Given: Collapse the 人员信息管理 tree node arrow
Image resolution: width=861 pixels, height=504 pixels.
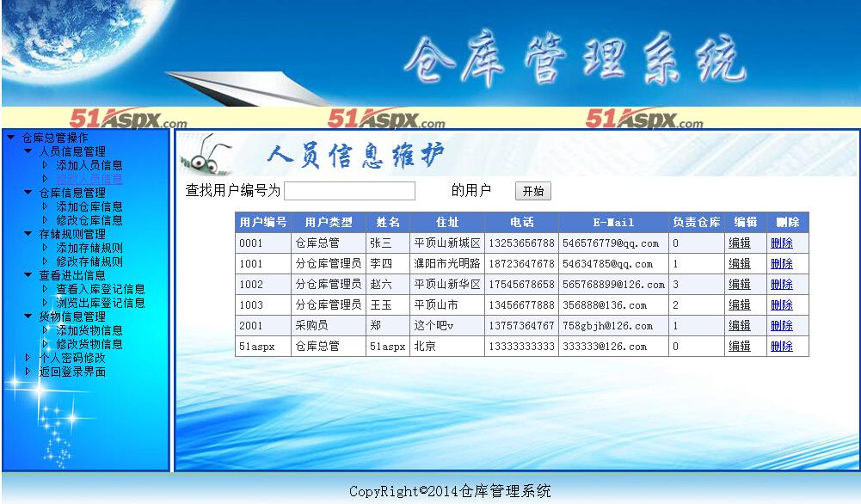Looking at the screenshot, I should [28, 151].
